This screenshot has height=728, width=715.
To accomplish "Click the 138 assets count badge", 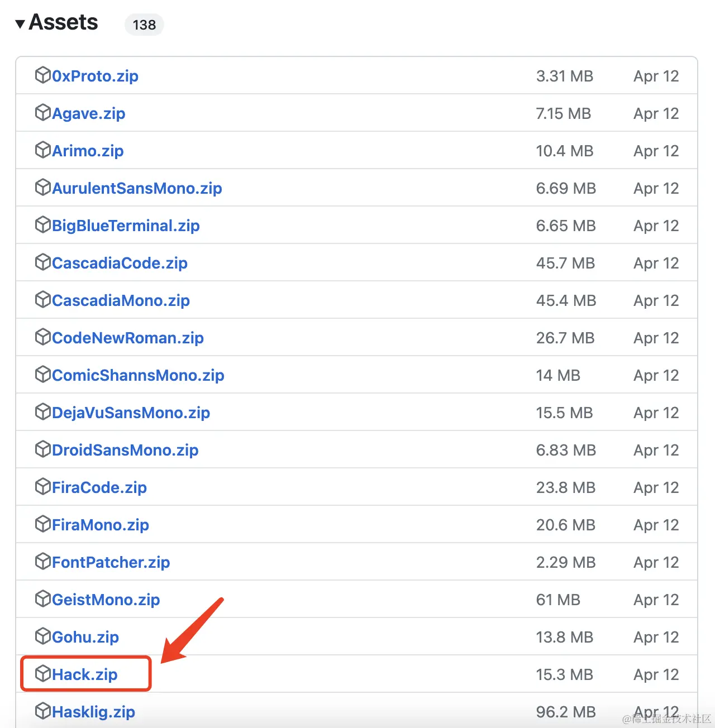I will [x=144, y=25].
